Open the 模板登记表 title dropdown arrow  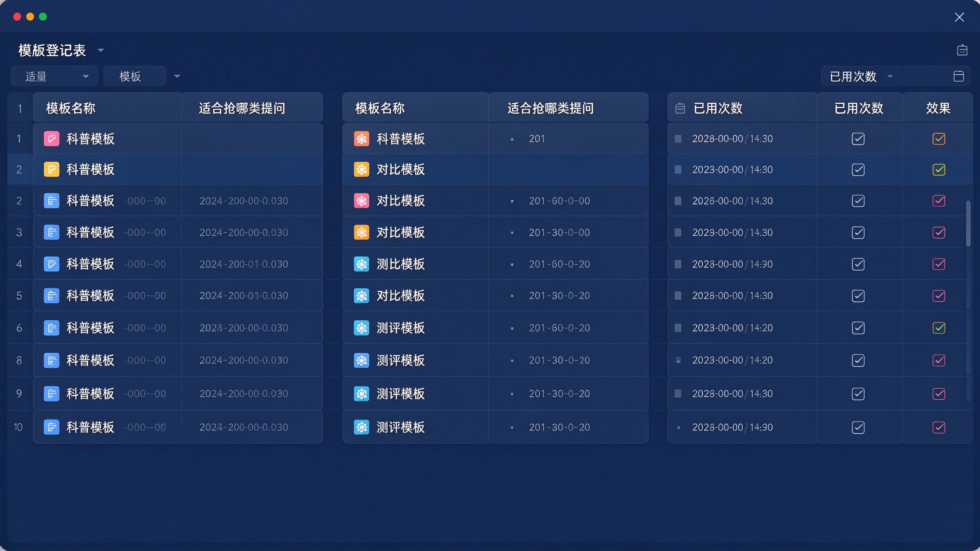coord(101,50)
